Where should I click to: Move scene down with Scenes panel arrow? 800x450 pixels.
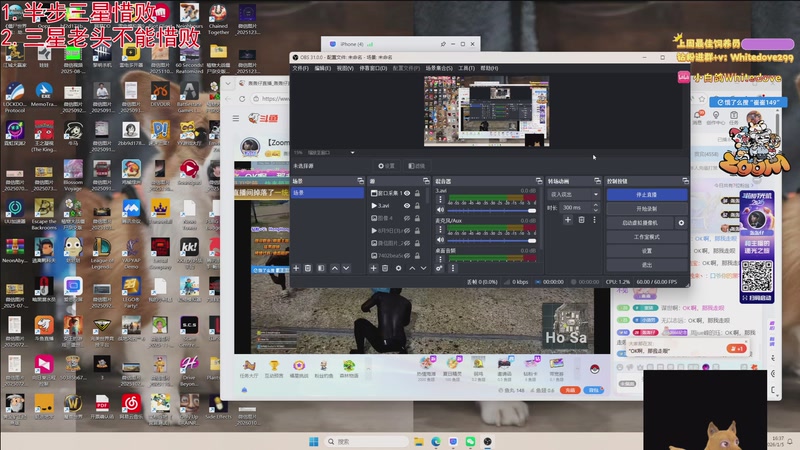pos(346,268)
